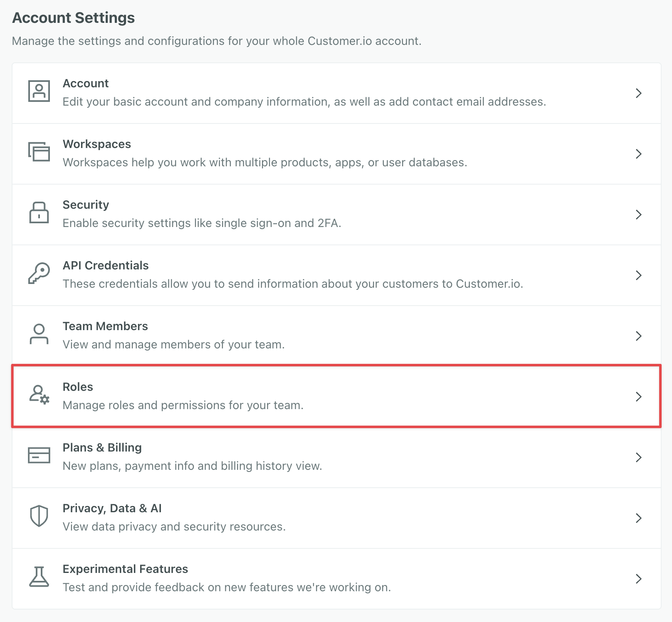Click the API Credentials key icon
The height and width of the screenshot is (622, 672).
[39, 274]
